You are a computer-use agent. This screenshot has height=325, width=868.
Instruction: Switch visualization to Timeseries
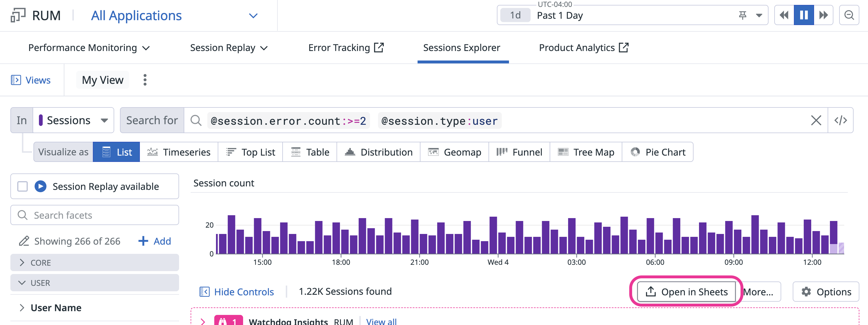pos(179,152)
